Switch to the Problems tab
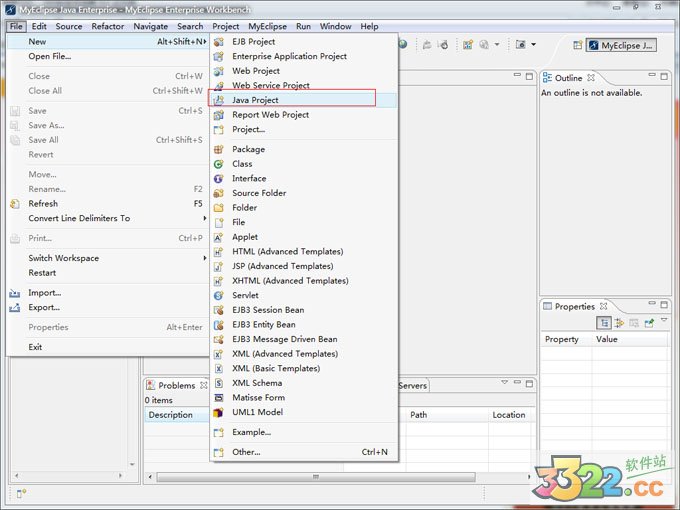The image size is (680, 510). [177, 386]
